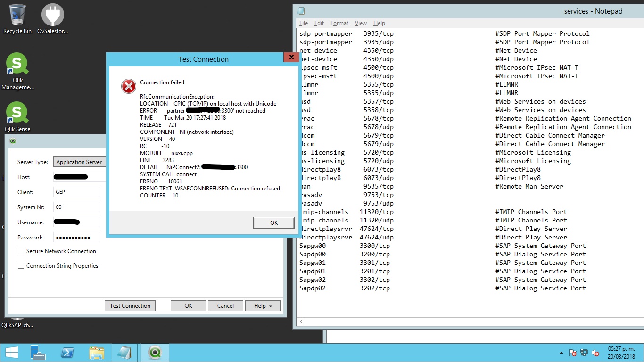The width and height of the screenshot is (644, 362).
Task: Click the Notepad window title icon
Action: coord(301,11)
